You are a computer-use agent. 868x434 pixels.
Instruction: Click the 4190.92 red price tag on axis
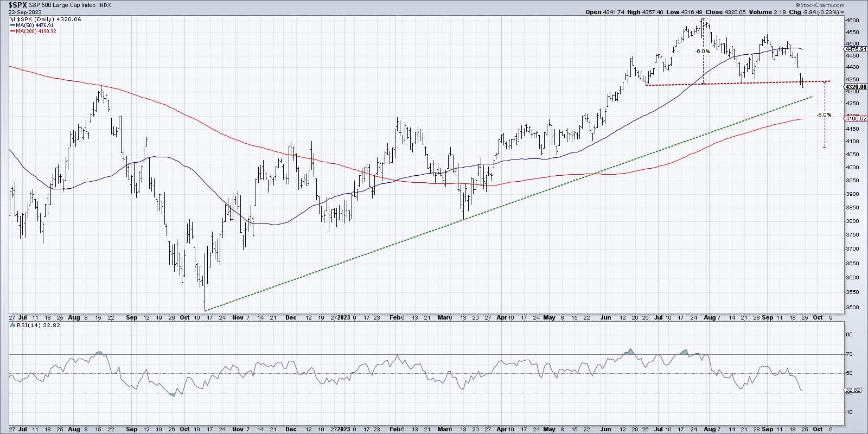click(855, 118)
